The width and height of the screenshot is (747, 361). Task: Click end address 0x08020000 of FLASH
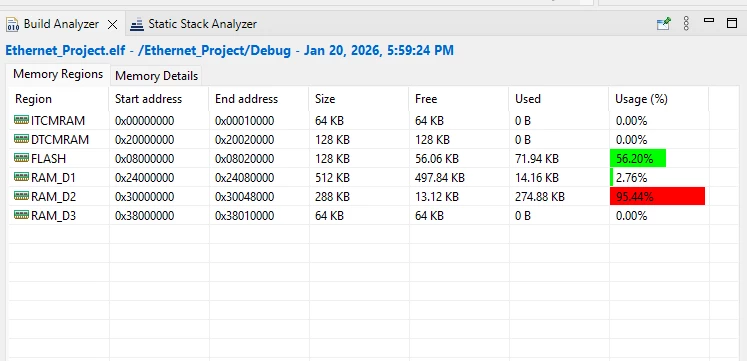click(x=244, y=159)
